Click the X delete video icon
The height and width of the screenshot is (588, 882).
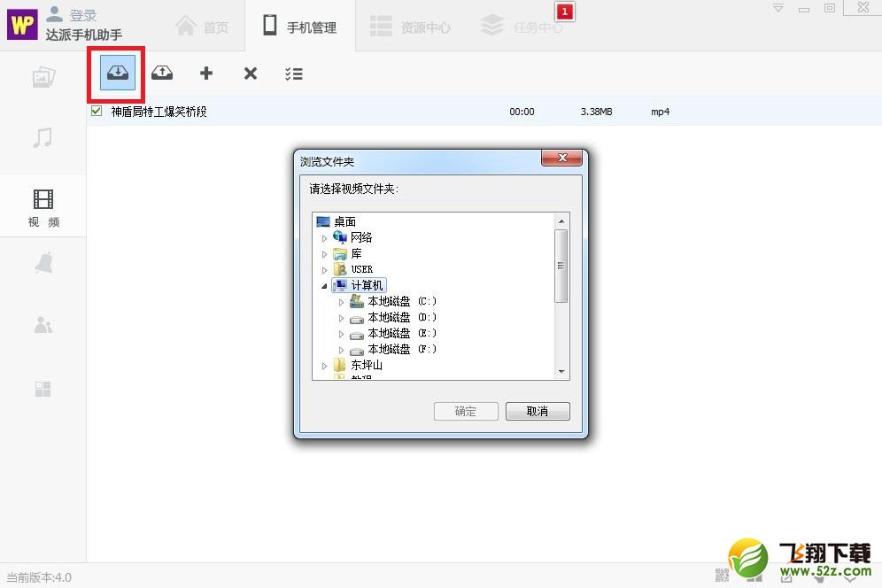[251, 73]
